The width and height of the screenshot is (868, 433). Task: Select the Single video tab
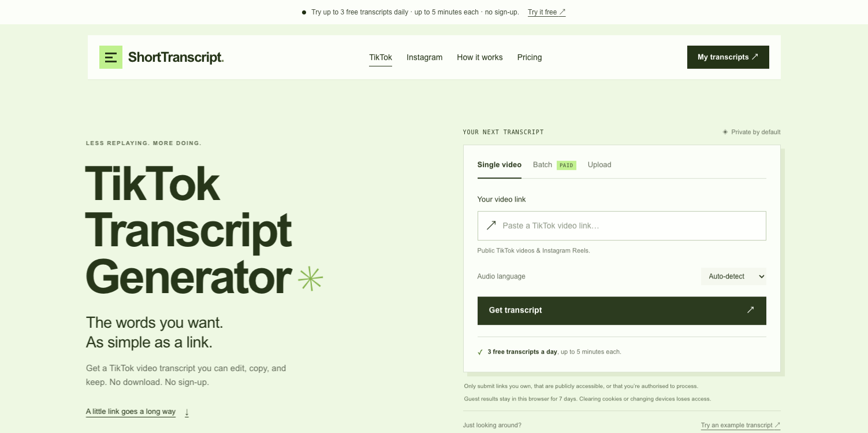500,165
